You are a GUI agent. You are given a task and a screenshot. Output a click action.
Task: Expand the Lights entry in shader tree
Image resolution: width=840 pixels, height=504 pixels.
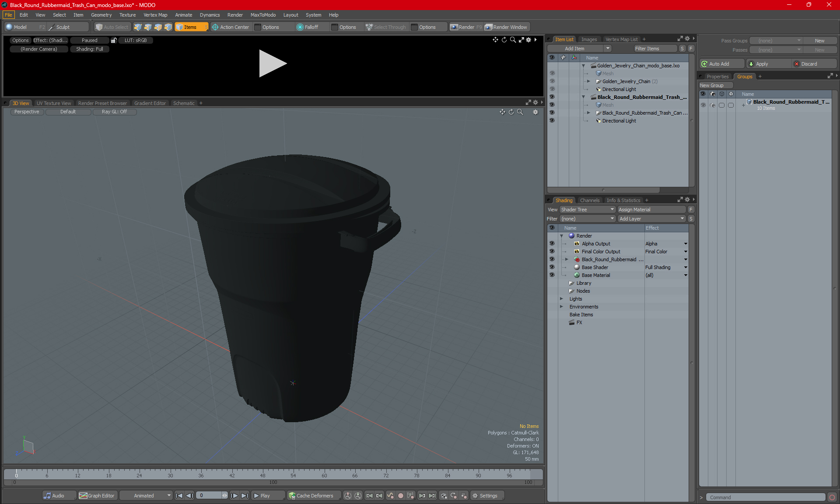(x=562, y=299)
